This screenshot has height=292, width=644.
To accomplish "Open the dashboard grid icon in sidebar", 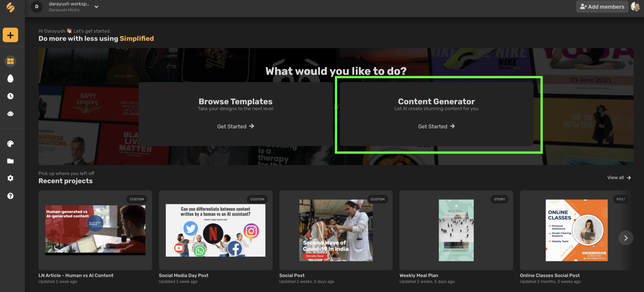I will tap(10, 61).
